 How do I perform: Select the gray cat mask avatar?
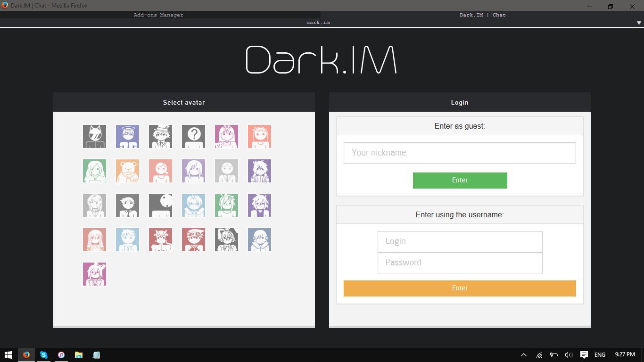click(94, 136)
